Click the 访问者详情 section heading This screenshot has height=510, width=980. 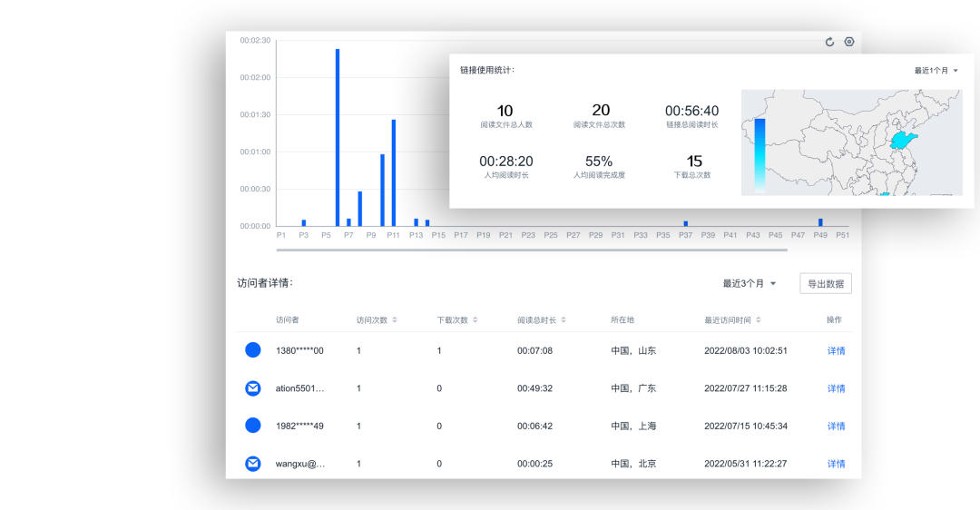[265, 283]
